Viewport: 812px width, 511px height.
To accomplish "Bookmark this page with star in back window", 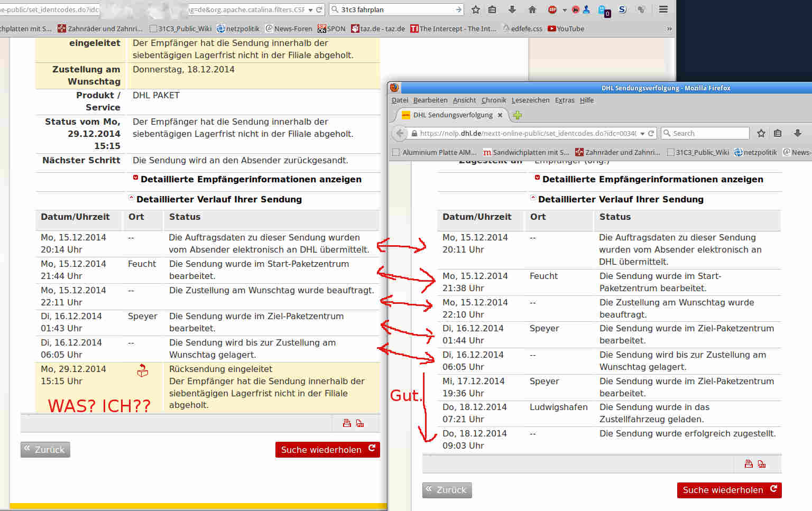I will (475, 10).
